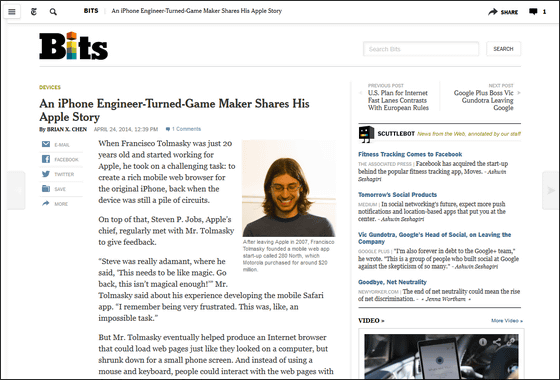Go to New York Times home icon

34,12
